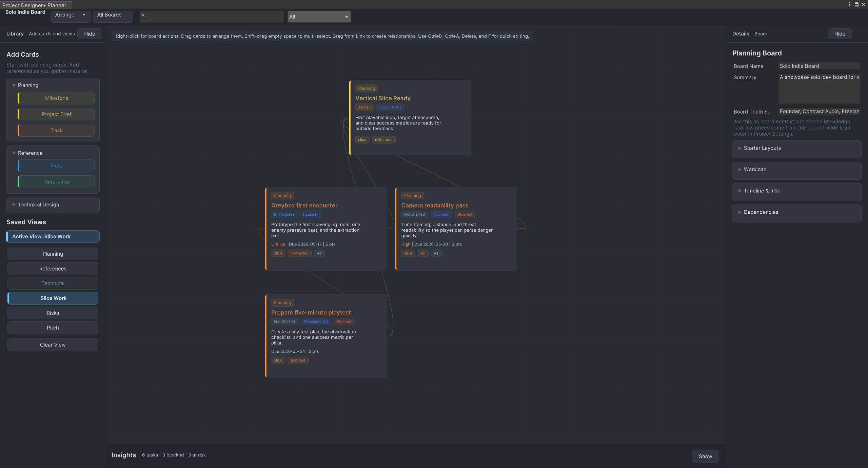
Task: Click the In Progress status badge
Action: point(284,214)
